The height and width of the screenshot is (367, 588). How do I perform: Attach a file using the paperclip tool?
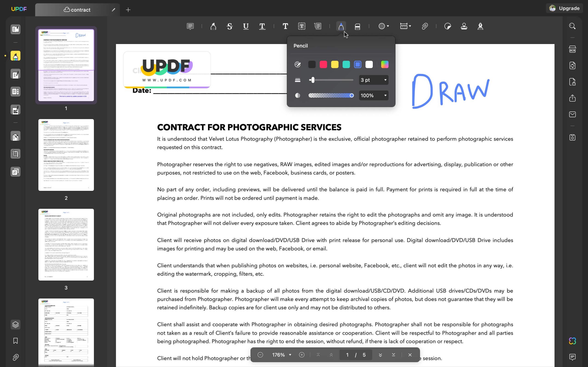[424, 26]
